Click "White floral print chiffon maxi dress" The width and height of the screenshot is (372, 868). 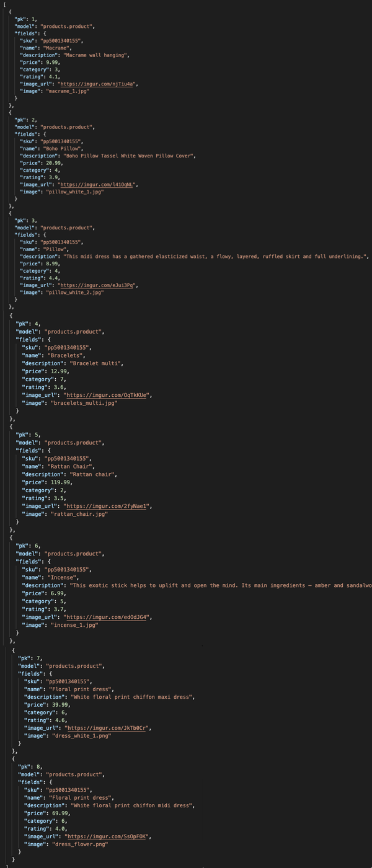(133, 696)
